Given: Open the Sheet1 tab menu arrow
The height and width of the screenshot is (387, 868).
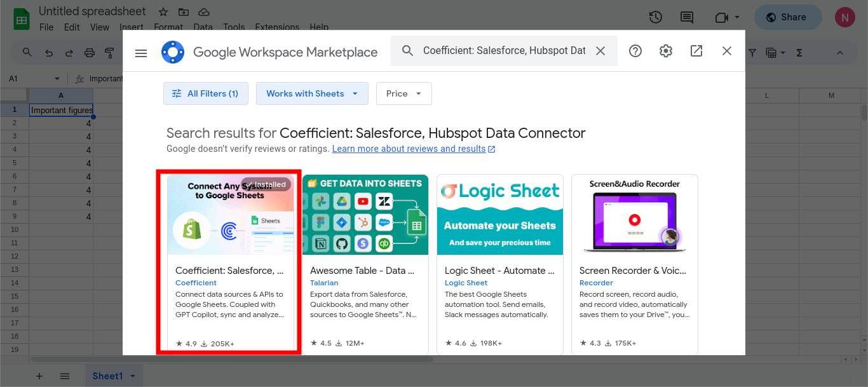Looking at the screenshot, I should [x=133, y=376].
